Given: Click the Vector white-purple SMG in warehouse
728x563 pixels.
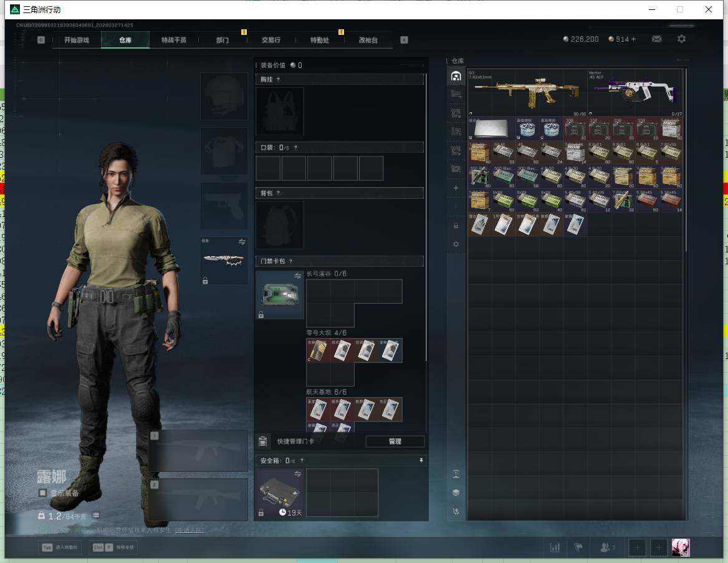Looking at the screenshot, I should click(x=635, y=92).
